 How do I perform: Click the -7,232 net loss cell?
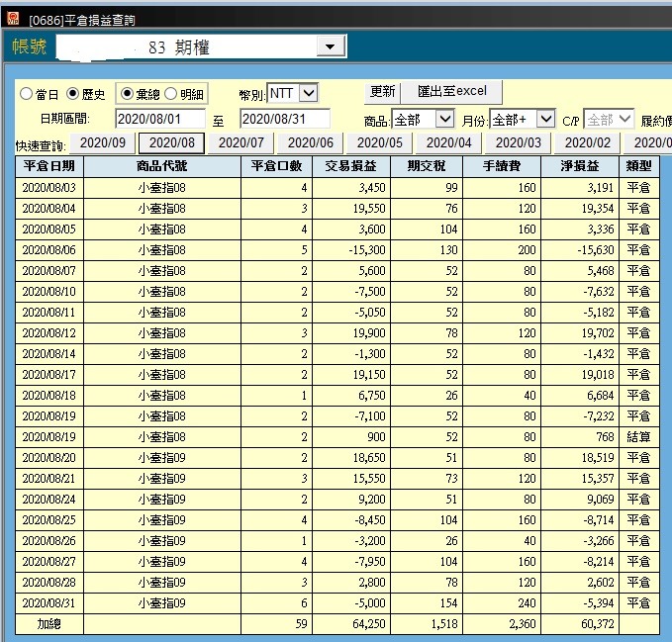580,416
